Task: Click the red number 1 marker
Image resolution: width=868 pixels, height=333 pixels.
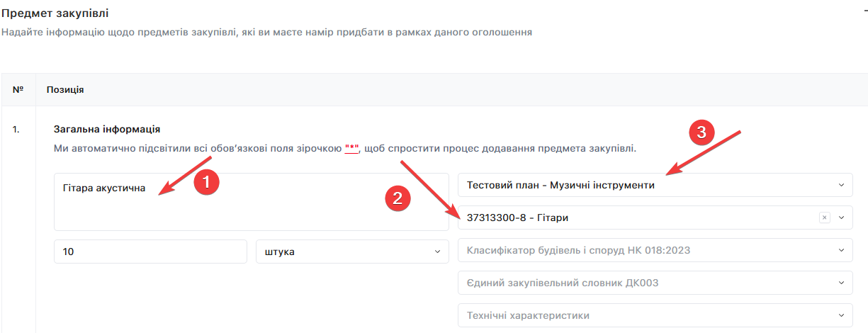Action: tap(205, 182)
